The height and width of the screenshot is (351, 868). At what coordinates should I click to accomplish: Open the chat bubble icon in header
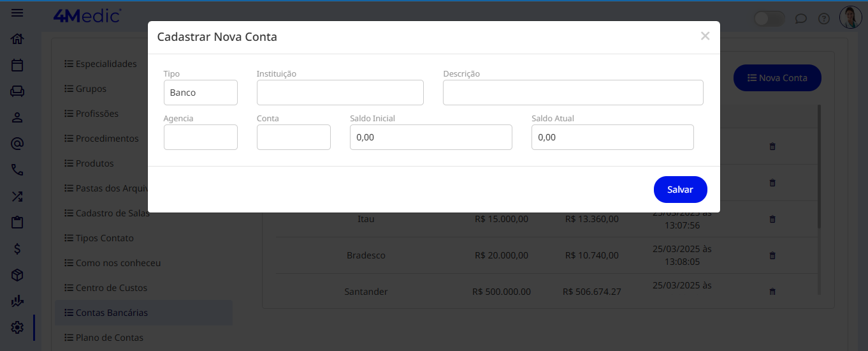[801, 19]
